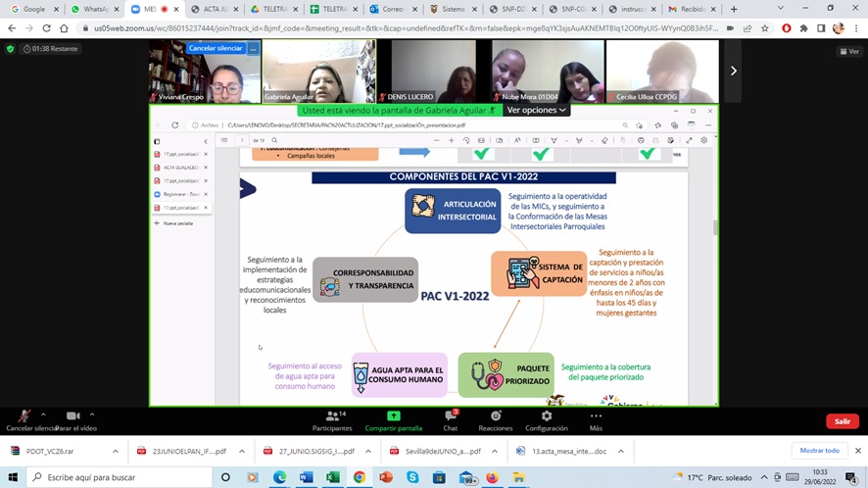Open the Chat panel
This screenshot has width=868, height=488.
tap(450, 416)
